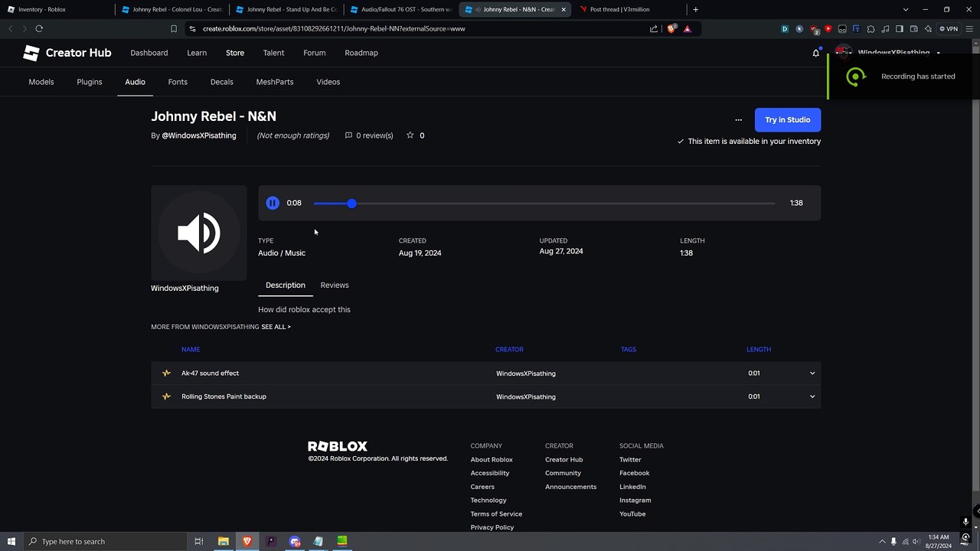Bookmark this page with the bookmark icon
The height and width of the screenshot is (551, 980).
coord(174,29)
